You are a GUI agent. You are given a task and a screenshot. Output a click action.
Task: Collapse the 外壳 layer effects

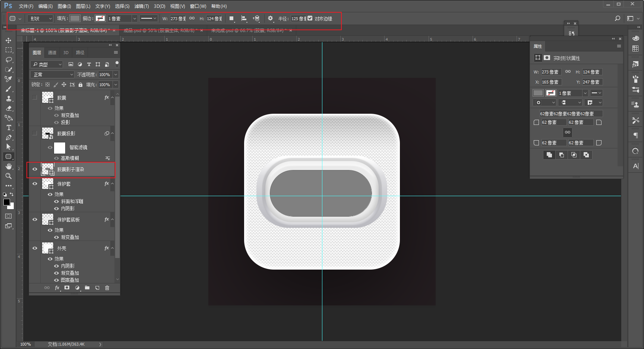[x=113, y=248]
